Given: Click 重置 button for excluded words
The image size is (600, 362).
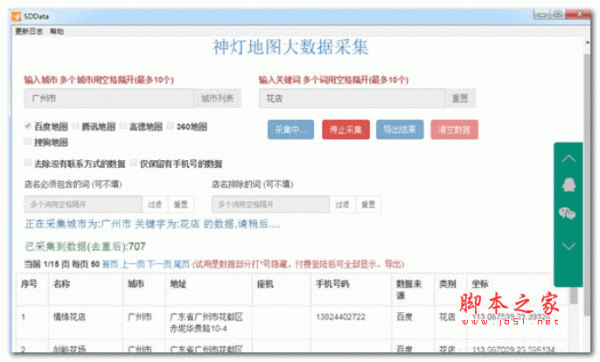Looking at the screenshot, I should (368, 204).
